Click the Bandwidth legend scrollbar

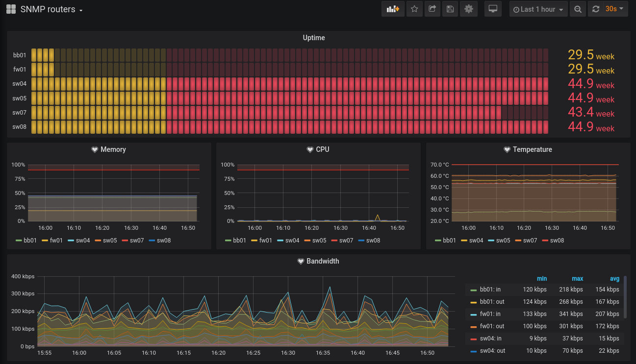pyautogui.click(x=625, y=297)
